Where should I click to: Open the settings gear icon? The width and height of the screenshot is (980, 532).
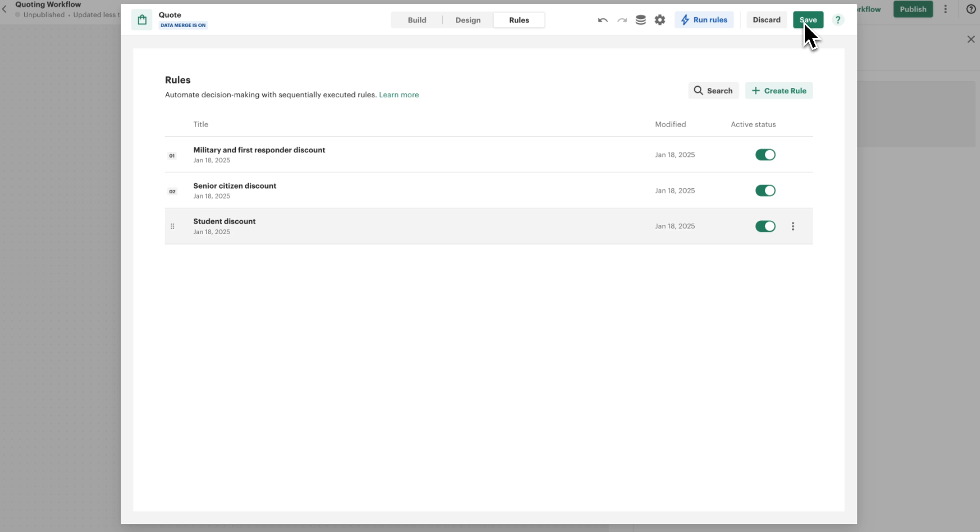(660, 20)
